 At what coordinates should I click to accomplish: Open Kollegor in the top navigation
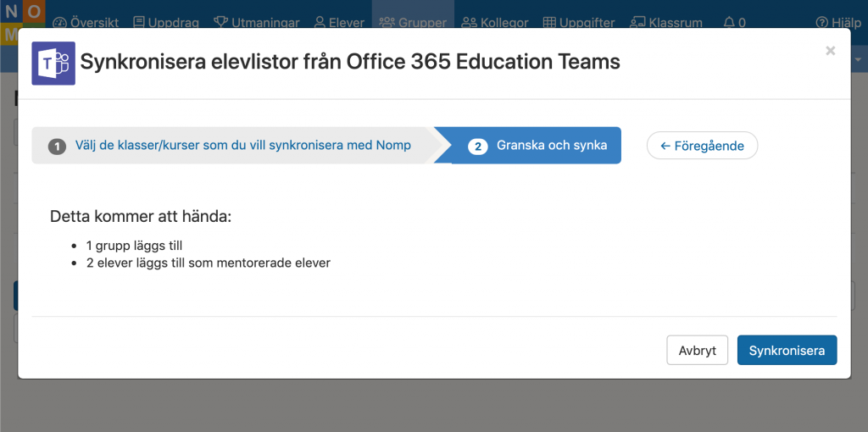coord(495,23)
